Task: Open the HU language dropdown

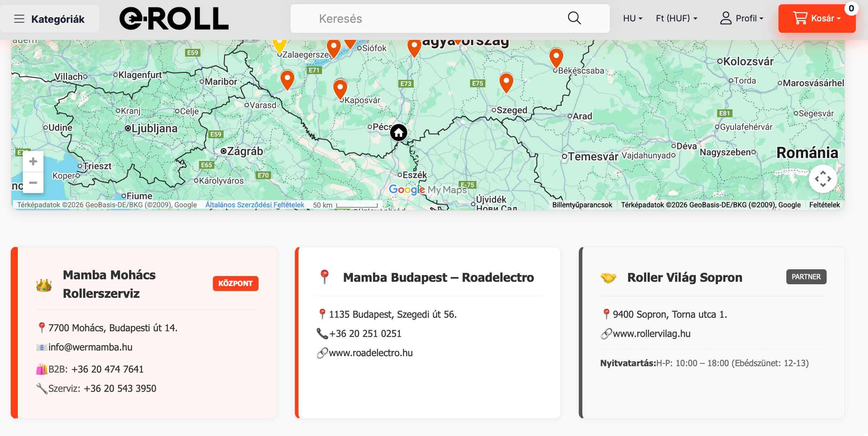Action: [x=632, y=18]
